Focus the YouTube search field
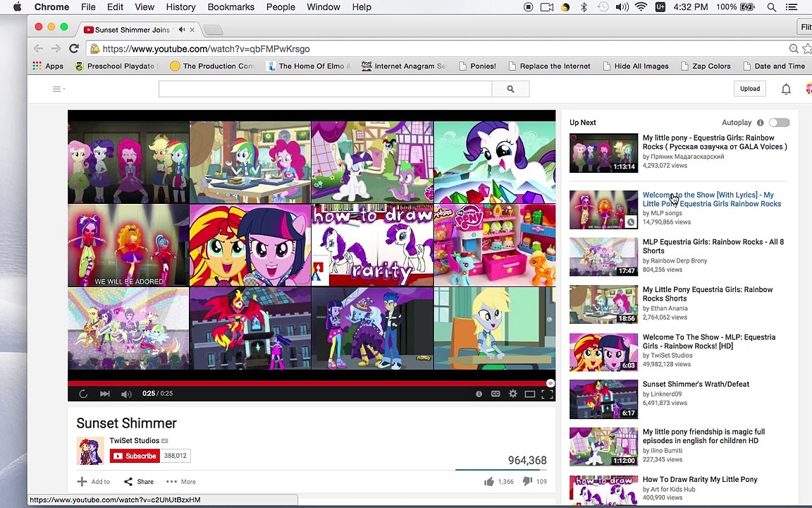The image size is (812, 508). 325,89
